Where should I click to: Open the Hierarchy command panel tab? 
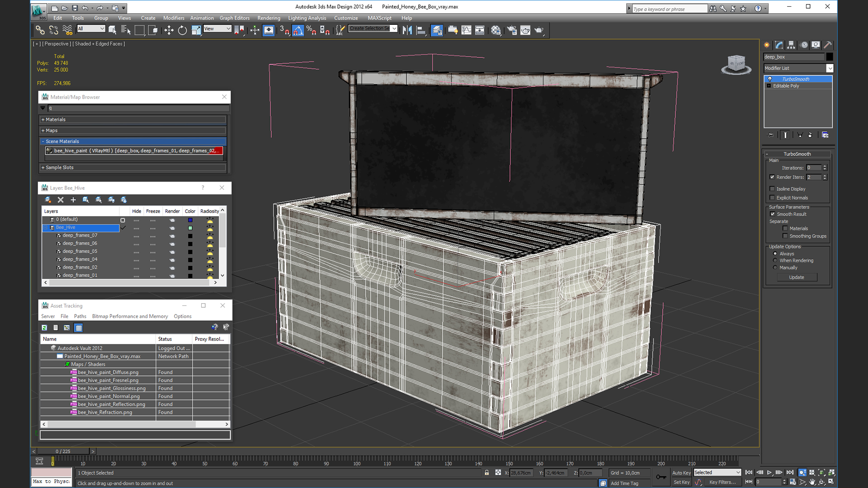[x=791, y=45]
